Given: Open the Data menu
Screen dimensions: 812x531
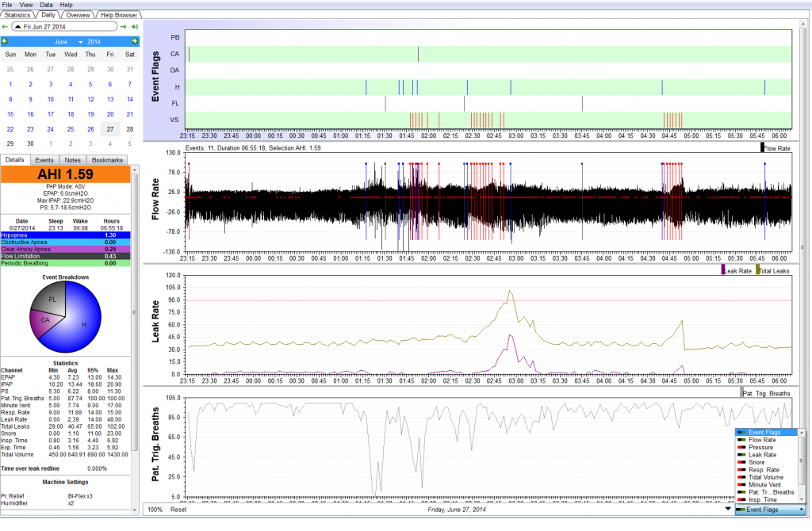Looking at the screenshot, I should [x=47, y=5].
